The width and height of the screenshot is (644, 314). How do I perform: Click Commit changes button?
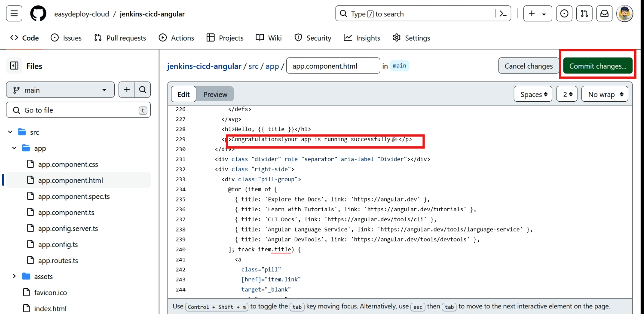(x=597, y=66)
